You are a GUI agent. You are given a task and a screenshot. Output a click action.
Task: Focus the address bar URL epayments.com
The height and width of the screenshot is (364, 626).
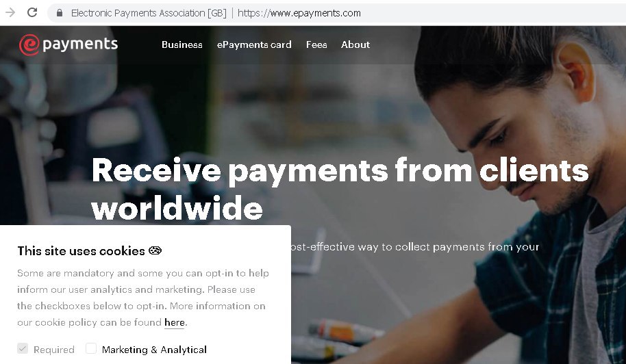point(299,13)
